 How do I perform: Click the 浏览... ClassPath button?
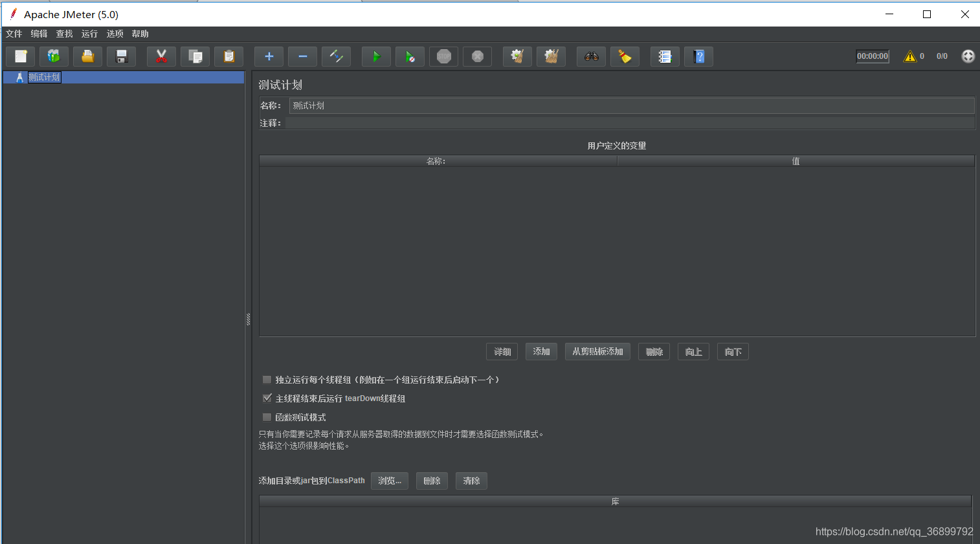390,481
